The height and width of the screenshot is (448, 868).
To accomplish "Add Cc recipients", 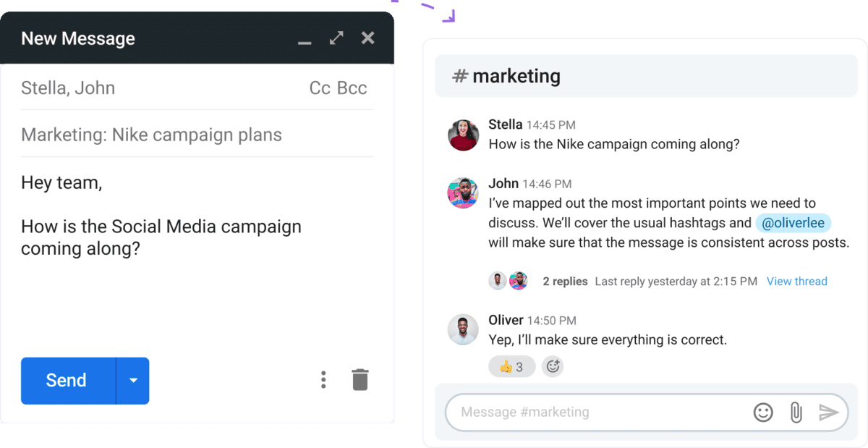I will coord(319,88).
